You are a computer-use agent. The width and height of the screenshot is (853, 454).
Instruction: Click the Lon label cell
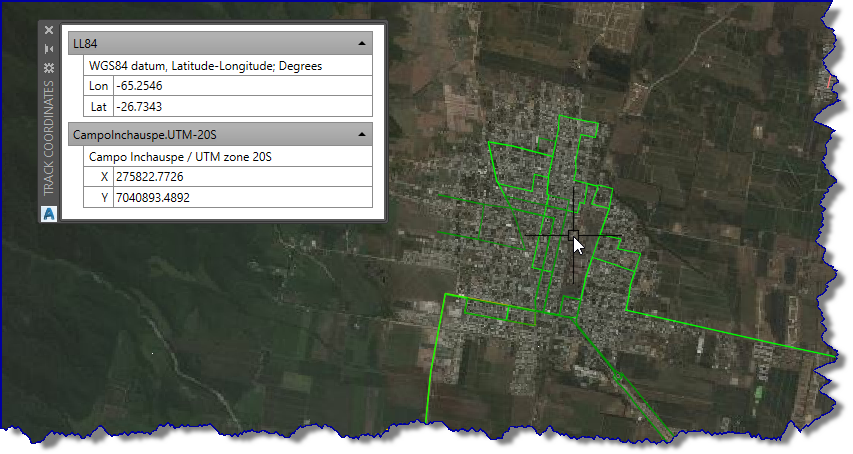[x=98, y=86]
